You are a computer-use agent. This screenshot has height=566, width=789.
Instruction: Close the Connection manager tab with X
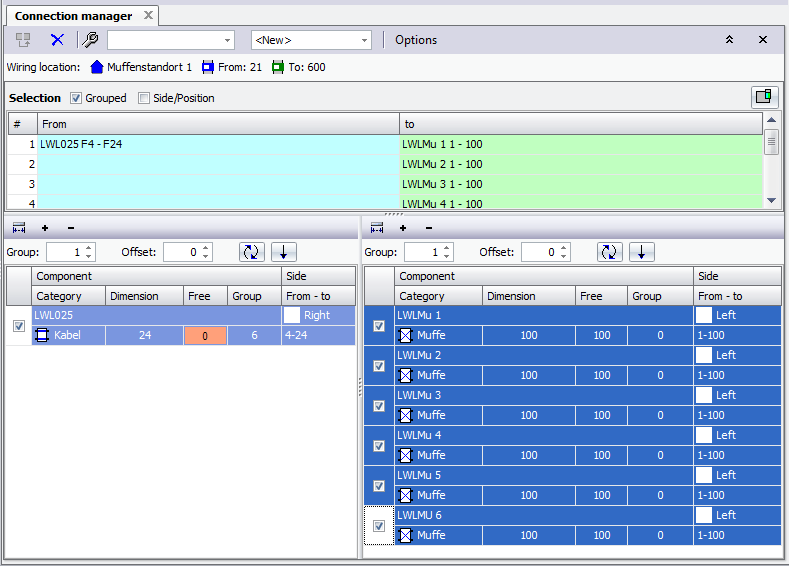pos(148,15)
